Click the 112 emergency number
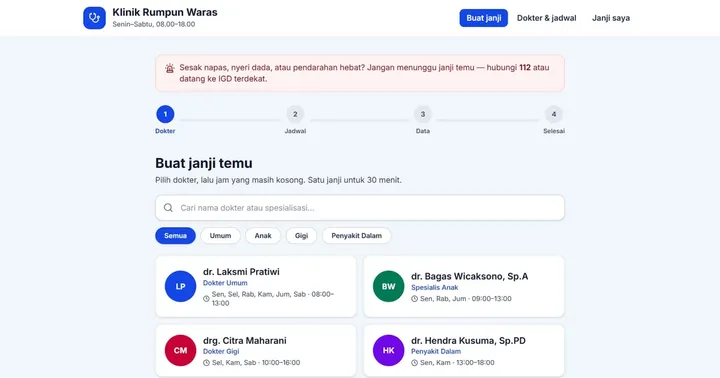The image size is (720, 378). 525,68
